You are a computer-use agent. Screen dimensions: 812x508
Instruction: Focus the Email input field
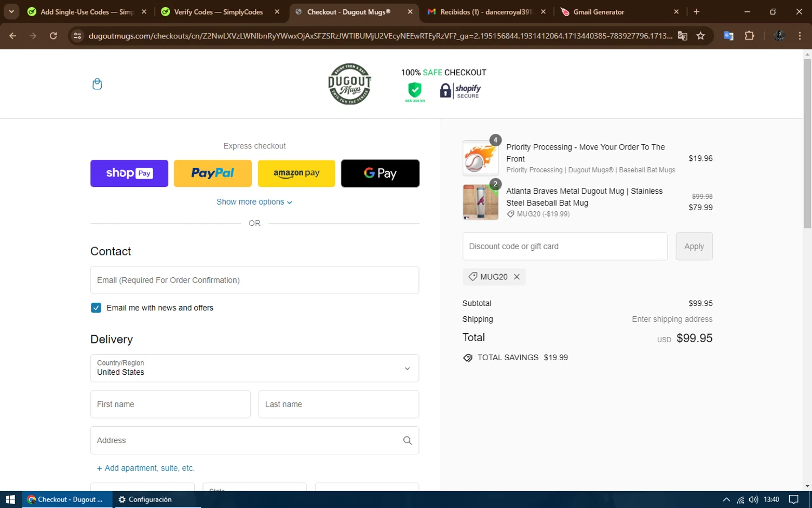click(x=254, y=280)
